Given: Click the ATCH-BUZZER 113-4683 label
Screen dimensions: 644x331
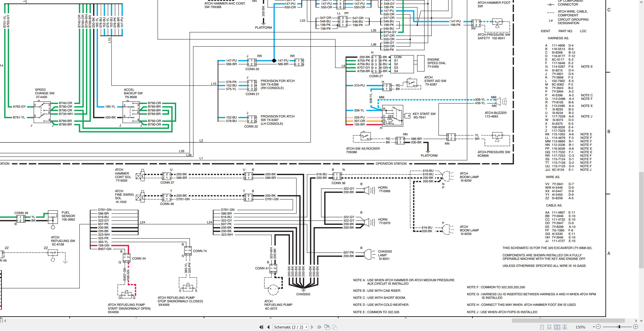Looking at the screenshot, I should click(x=496, y=115).
